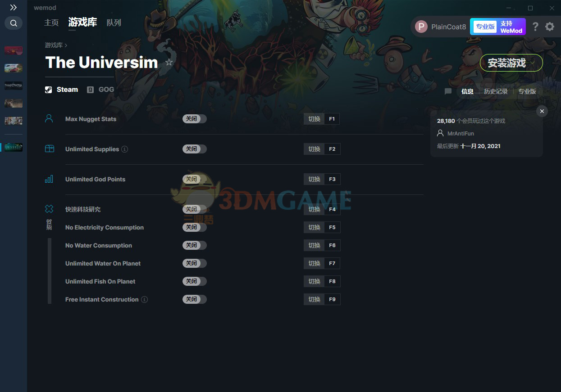Image resolution: width=561 pixels, height=392 pixels.
Task: Select the GOG platform tab
Action: [x=100, y=90]
